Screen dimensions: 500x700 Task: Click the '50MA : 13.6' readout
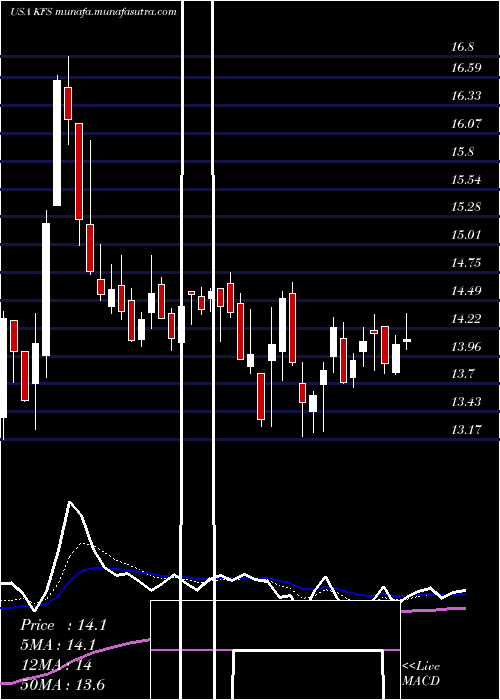click(63, 685)
